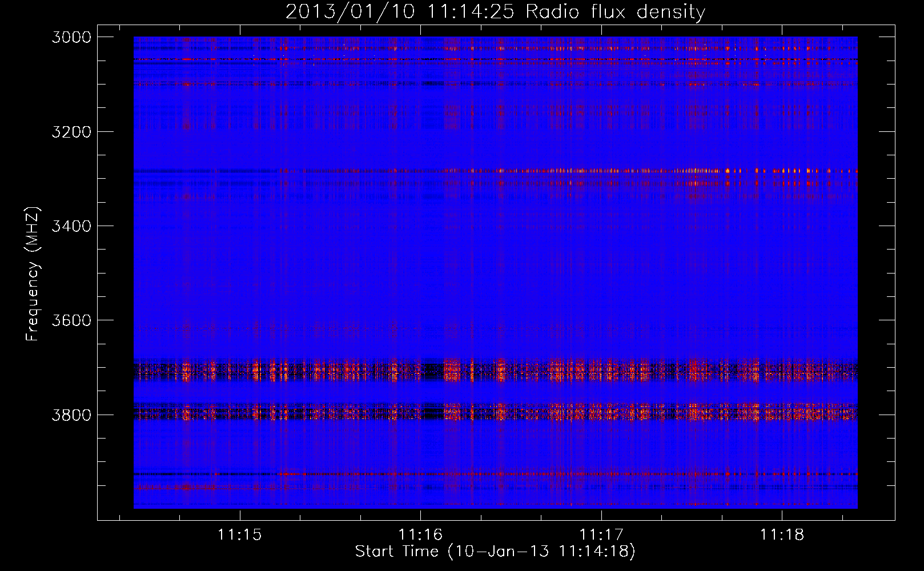This screenshot has height=571, width=924.
Task: Click the 11:15 time tick label
Action: pyautogui.click(x=240, y=534)
